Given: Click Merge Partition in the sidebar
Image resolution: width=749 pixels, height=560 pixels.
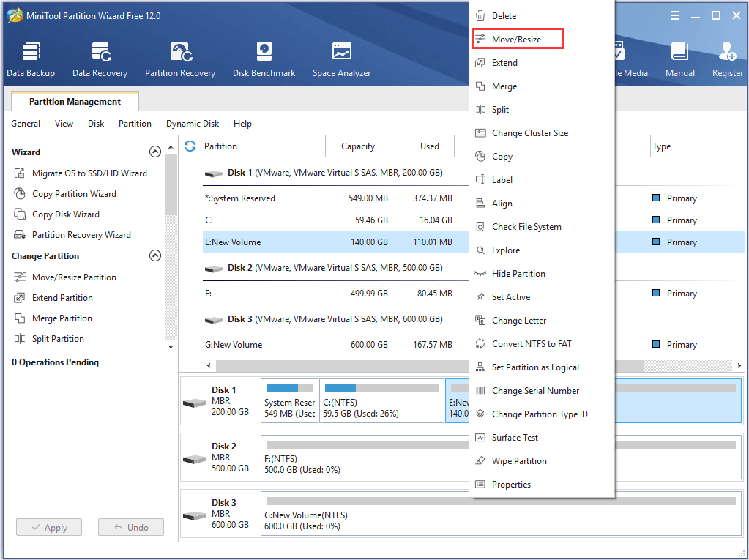Looking at the screenshot, I should [x=62, y=318].
